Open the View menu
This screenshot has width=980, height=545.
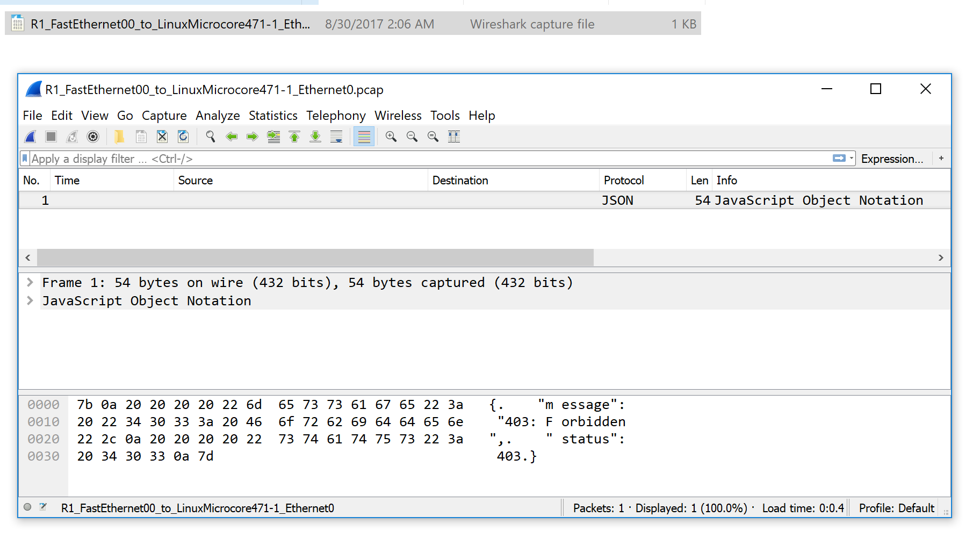pyautogui.click(x=95, y=116)
